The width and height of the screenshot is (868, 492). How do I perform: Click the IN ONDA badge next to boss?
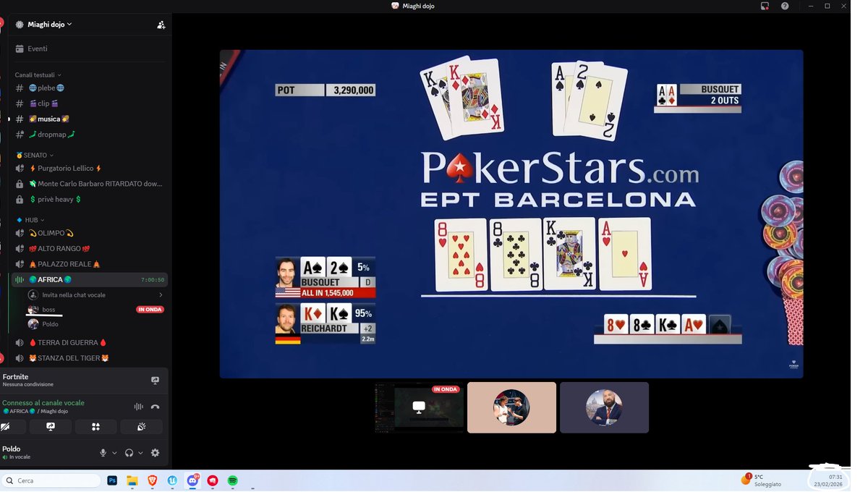[x=150, y=310]
